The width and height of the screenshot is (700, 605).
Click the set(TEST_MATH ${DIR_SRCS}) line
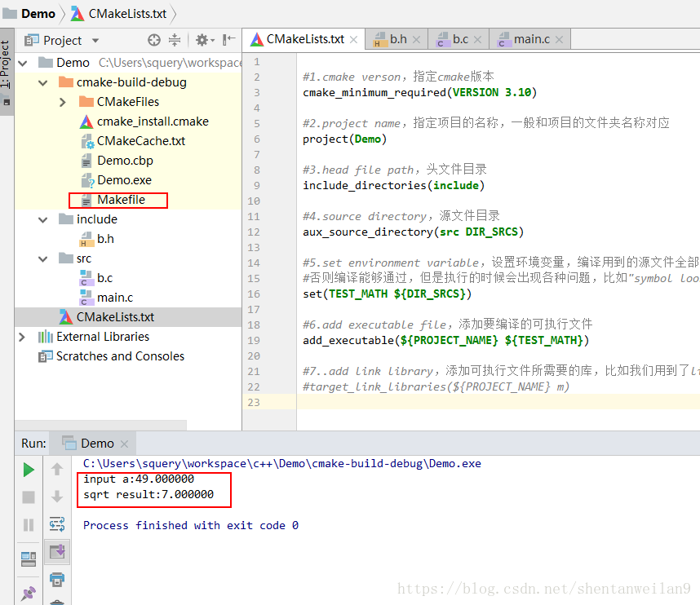(387, 294)
